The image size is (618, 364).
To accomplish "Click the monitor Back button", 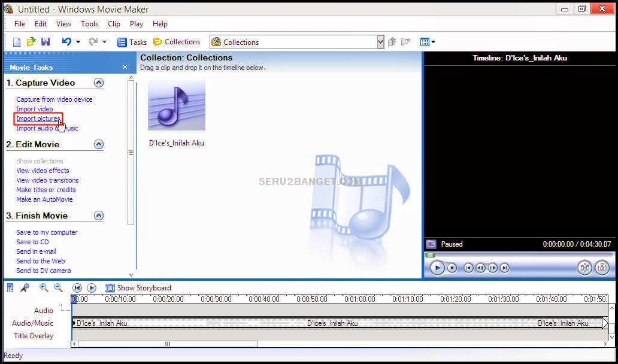I will coord(468,268).
